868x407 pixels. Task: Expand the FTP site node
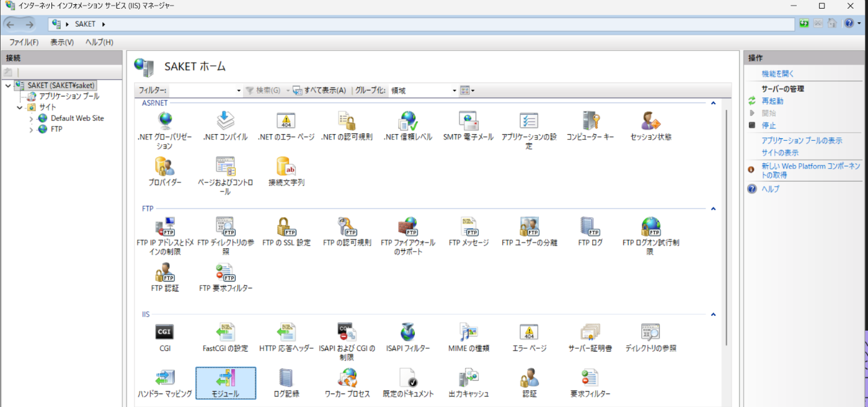(x=31, y=130)
